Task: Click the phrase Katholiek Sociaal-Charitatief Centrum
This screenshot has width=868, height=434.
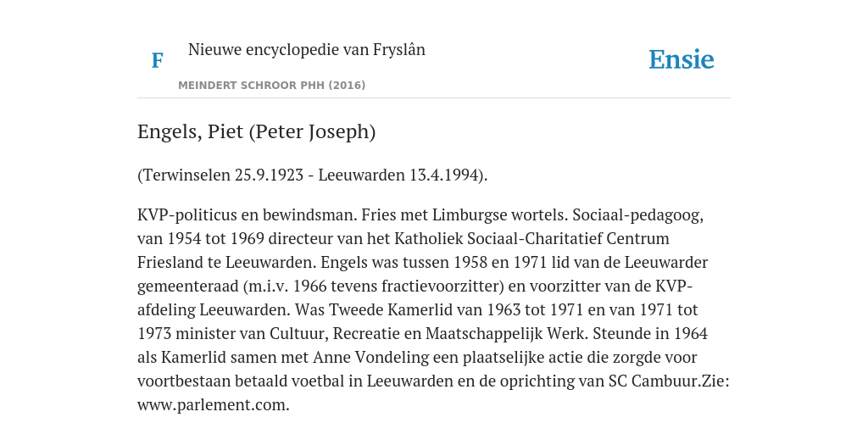Action: coord(531,238)
